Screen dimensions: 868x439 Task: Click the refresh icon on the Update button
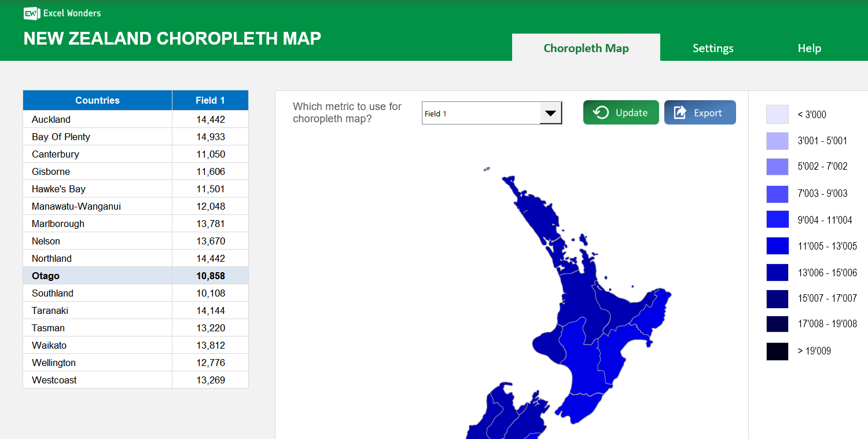pyautogui.click(x=600, y=112)
